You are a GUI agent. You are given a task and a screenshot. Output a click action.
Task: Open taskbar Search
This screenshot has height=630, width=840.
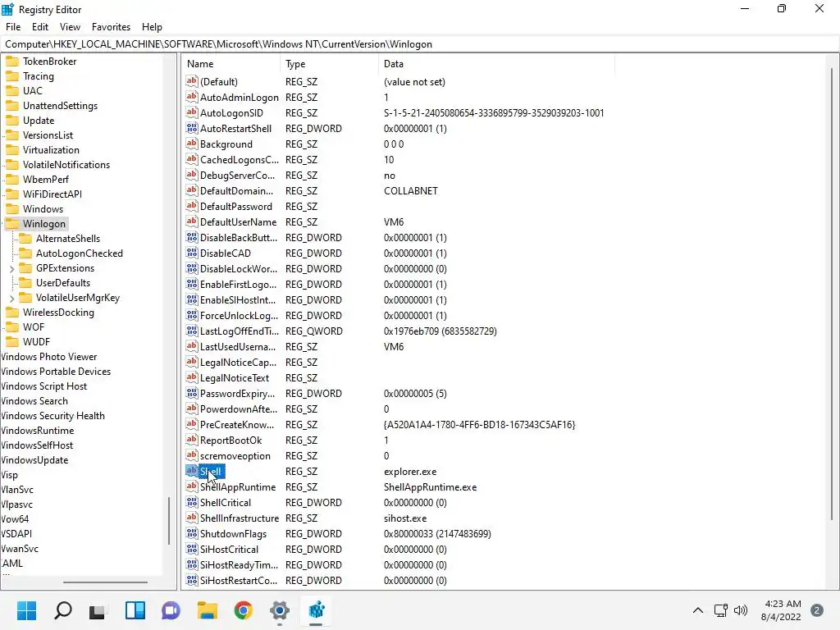[63, 610]
